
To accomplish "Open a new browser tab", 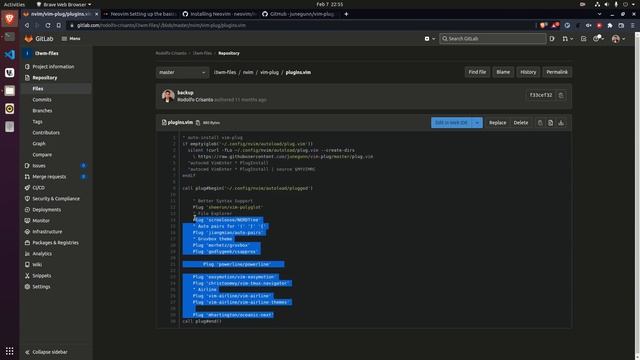I will pos(346,14).
